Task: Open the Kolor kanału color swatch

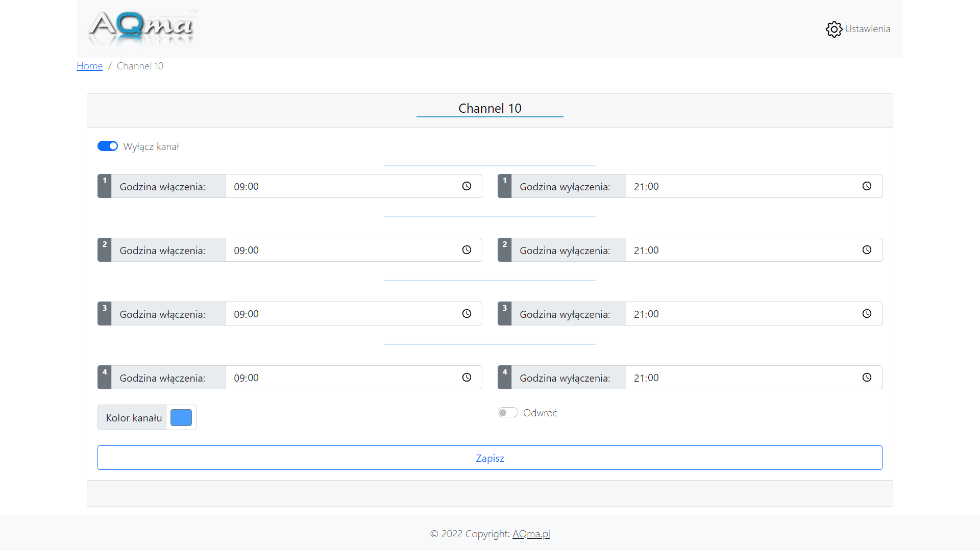Action: click(x=181, y=417)
